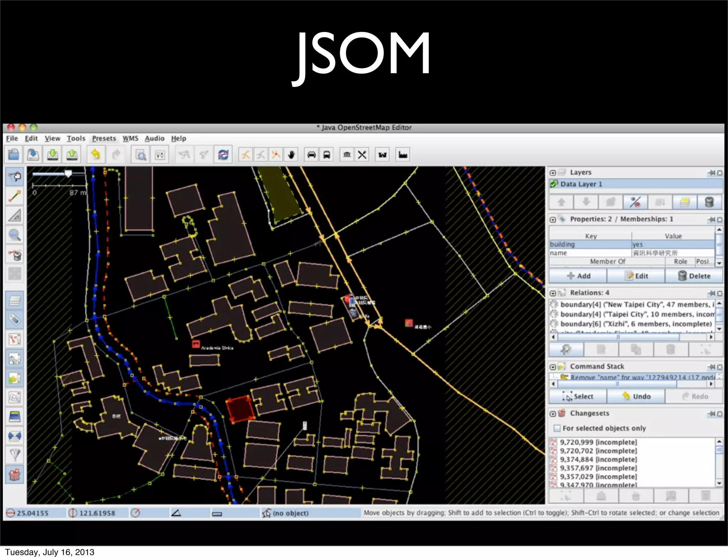Click Select button in Command Stack
Screen dimensions: 728x560
pos(578,396)
